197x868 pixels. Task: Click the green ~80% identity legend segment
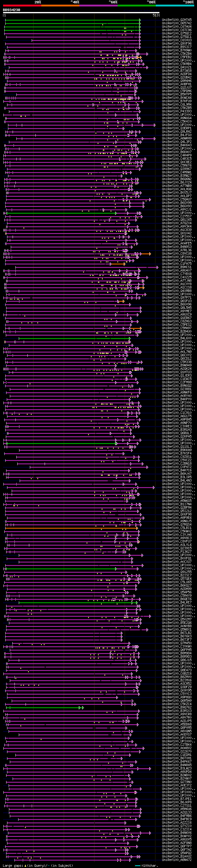137,6
